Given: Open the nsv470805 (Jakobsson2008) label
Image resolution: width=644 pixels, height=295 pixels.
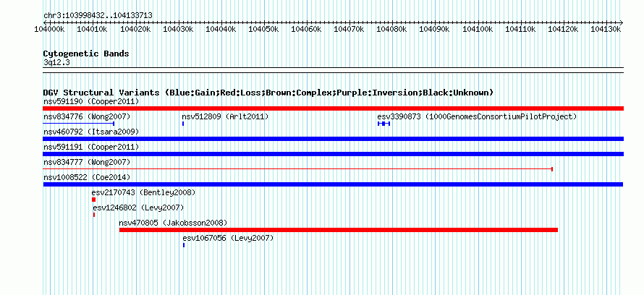Looking at the screenshot, I should 173,223.
